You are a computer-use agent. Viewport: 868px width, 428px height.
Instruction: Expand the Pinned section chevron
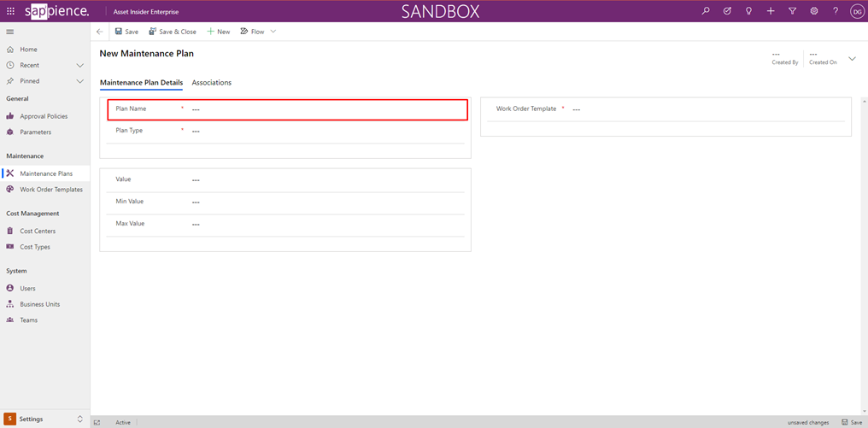pyautogui.click(x=80, y=81)
